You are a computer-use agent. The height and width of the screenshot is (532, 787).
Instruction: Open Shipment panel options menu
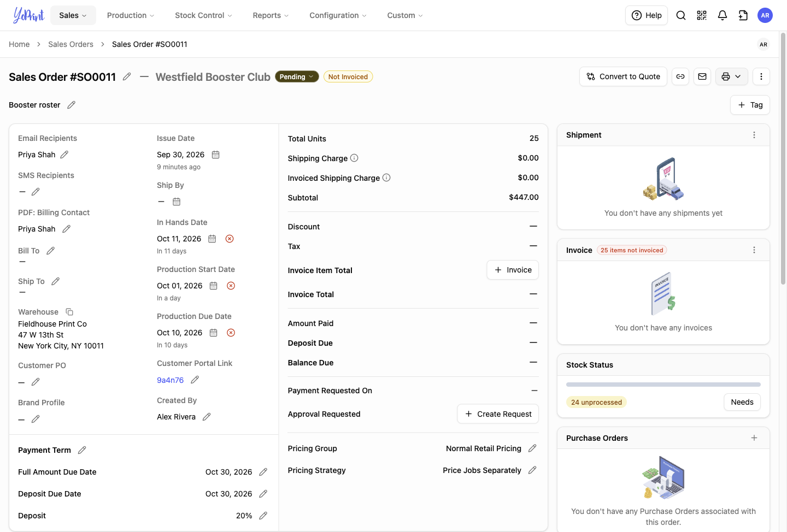point(754,135)
